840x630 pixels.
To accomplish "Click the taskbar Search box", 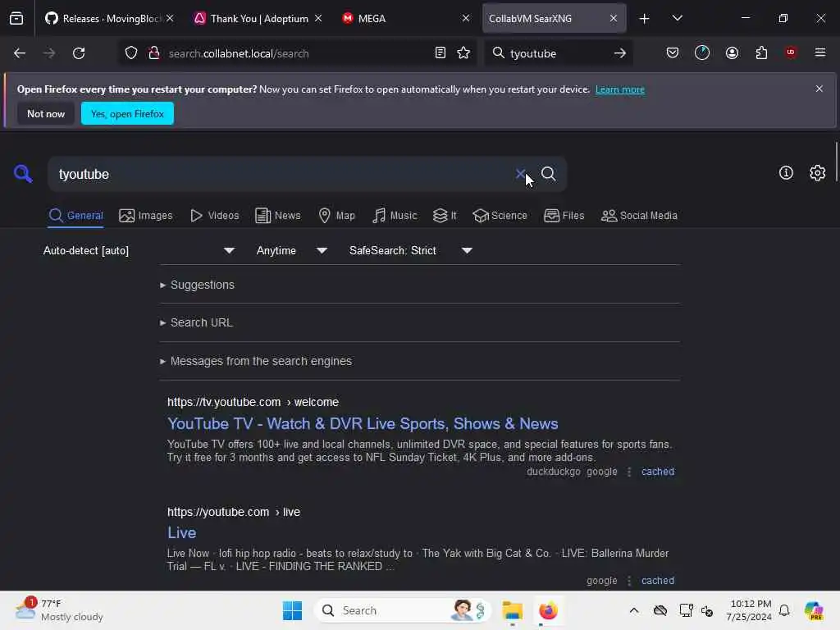I will (403, 610).
